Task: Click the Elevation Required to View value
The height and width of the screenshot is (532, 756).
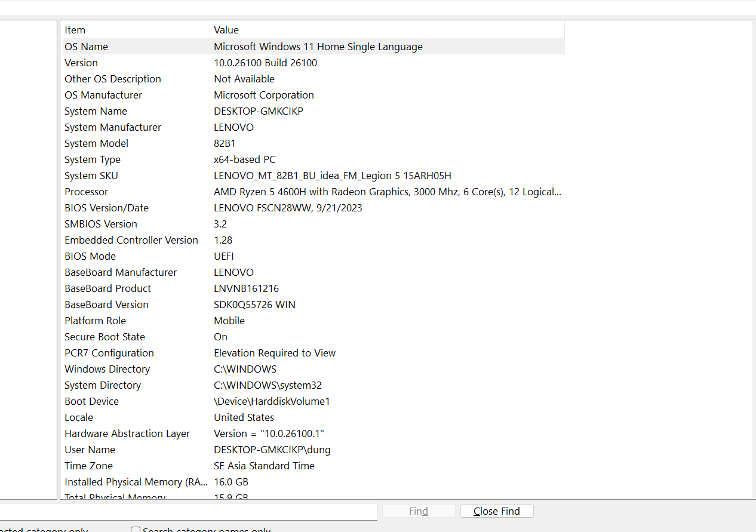Action: 275,353
